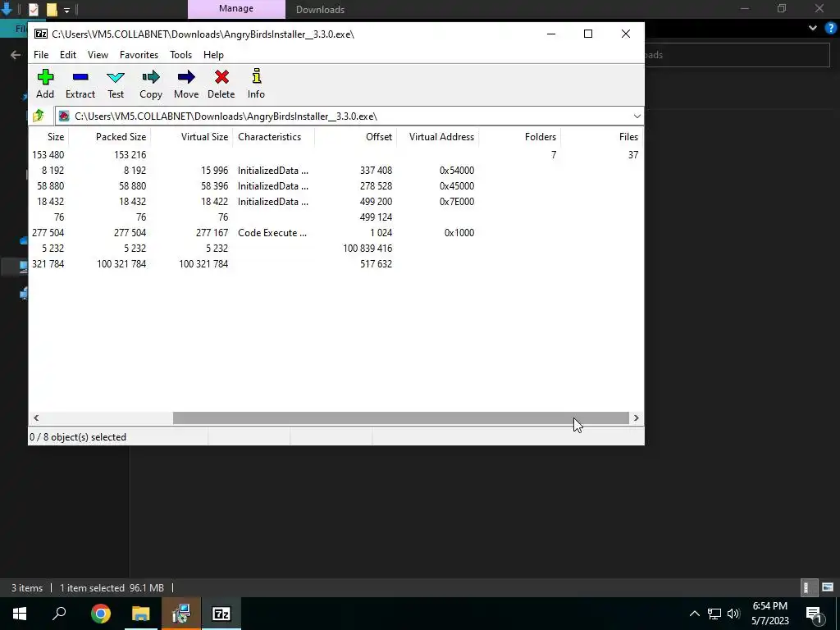Select the Manage tab in Explorer
This screenshot has height=630, width=840.
pos(236,8)
